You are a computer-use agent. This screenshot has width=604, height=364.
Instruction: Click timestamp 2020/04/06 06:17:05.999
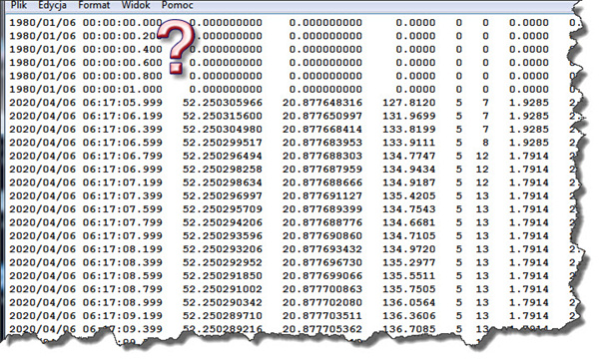86,103
